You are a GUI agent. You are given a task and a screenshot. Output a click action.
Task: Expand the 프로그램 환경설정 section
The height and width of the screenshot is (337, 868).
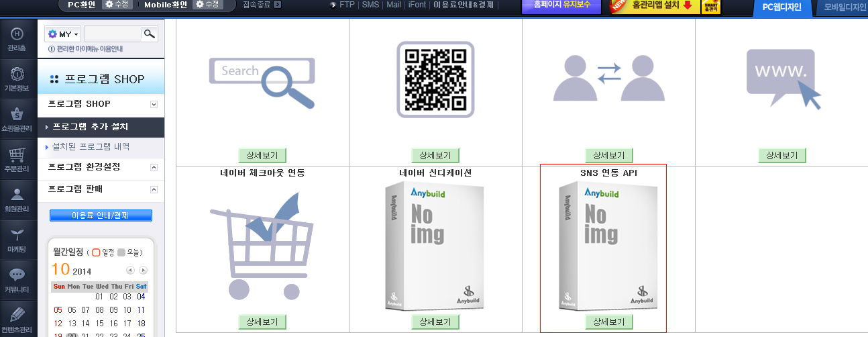click(x=154, y=167)
